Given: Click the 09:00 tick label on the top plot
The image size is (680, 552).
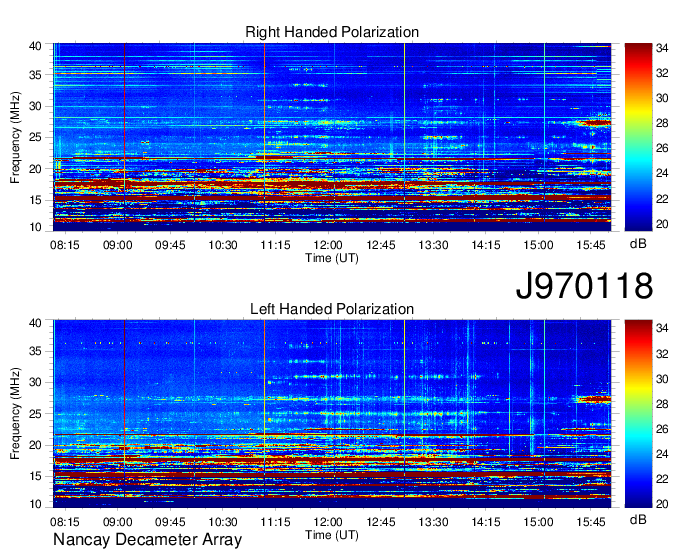Looking at the screenshot, I should 118,245.
